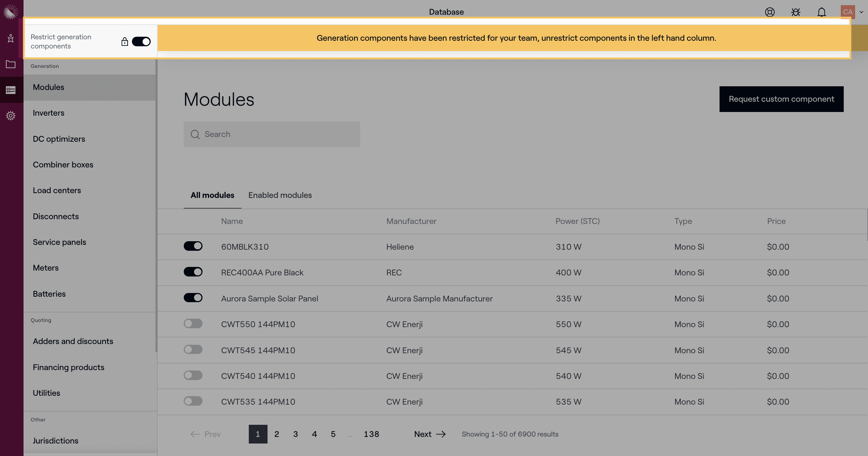The image size is (868, 456).
Task: Click the bug report icon
Action: pos(796,12)
